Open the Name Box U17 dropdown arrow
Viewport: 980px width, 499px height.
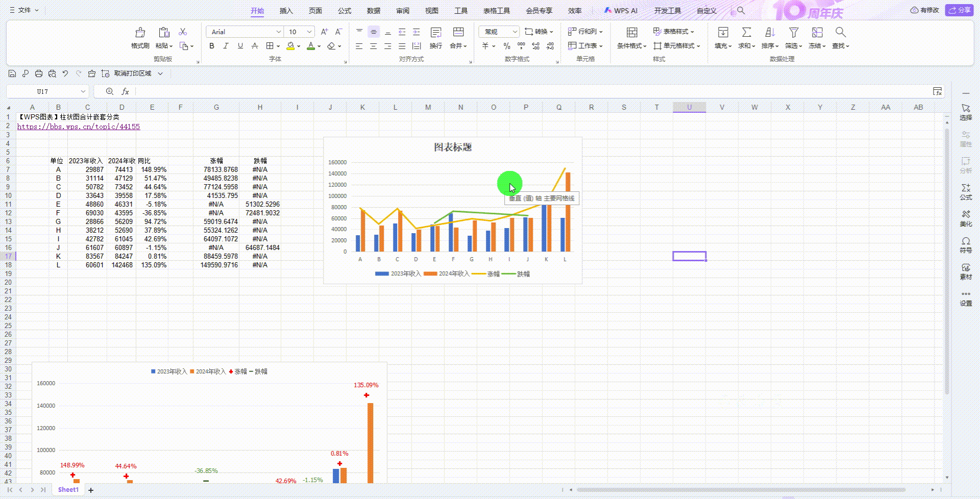[x=83, y=91]
